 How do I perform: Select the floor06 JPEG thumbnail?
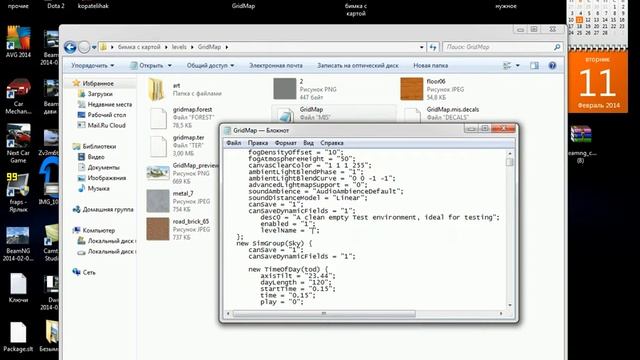click(411, 89)
